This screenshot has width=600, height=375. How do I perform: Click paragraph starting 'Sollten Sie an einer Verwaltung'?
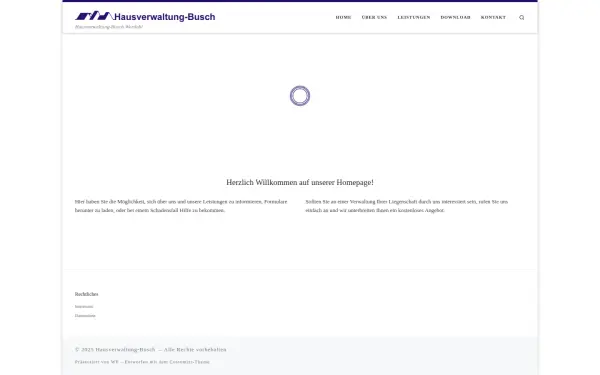[406, 206]
